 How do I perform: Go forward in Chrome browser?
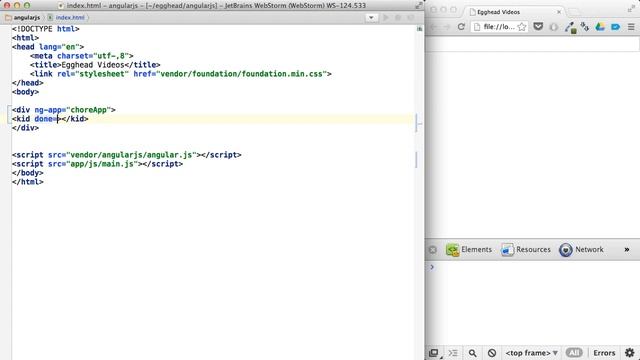tap(447, 27)
